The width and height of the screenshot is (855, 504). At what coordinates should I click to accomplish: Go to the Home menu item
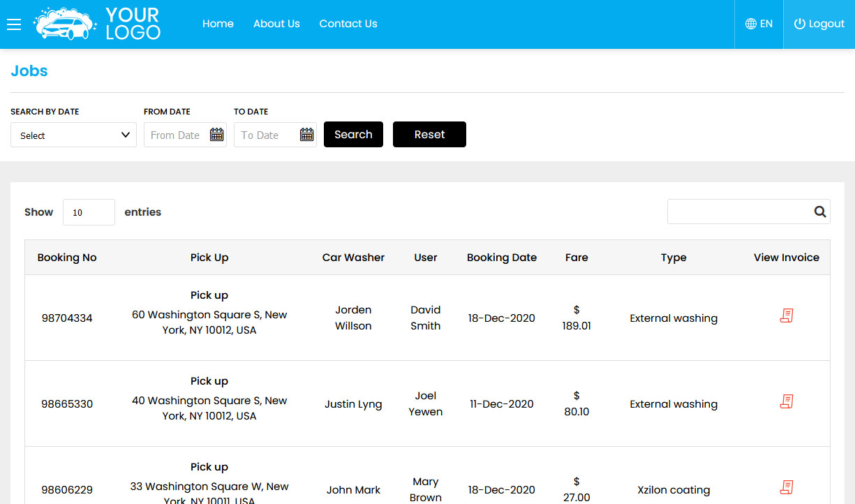218,24
